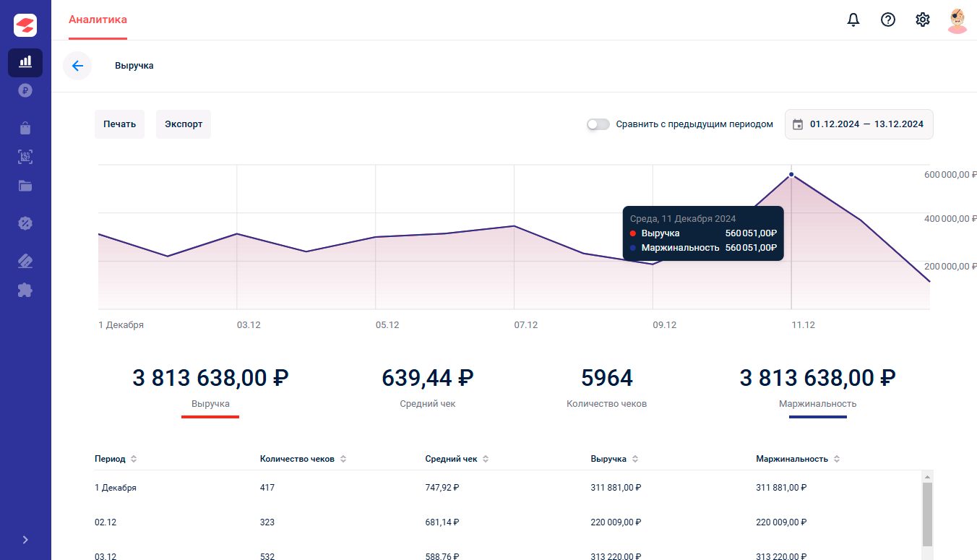Enable compare with previous period toggle
977x560 pixels.
598,124
